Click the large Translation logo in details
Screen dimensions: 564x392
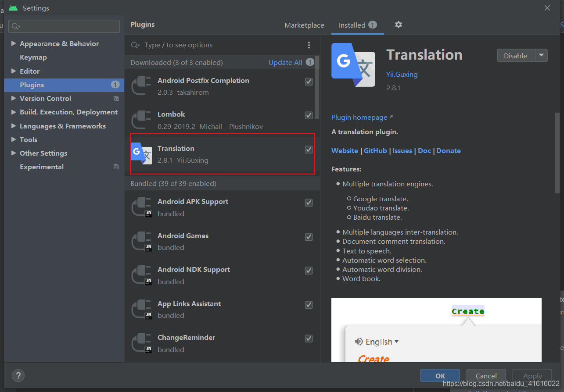[353, 64]
